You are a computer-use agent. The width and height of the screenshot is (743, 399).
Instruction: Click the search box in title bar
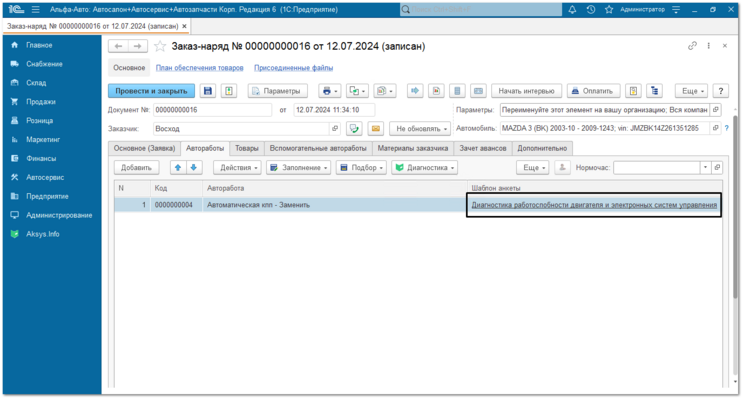pos(480,9)
